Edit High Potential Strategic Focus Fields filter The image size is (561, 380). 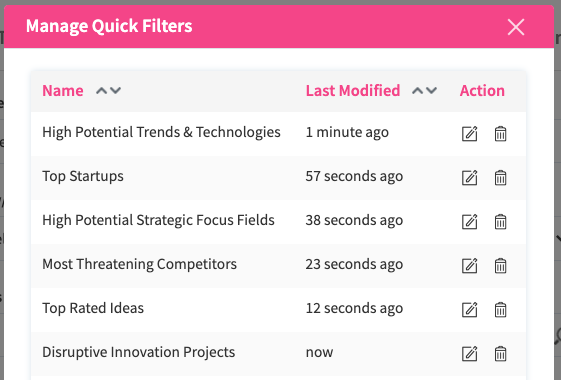point(469,221)
